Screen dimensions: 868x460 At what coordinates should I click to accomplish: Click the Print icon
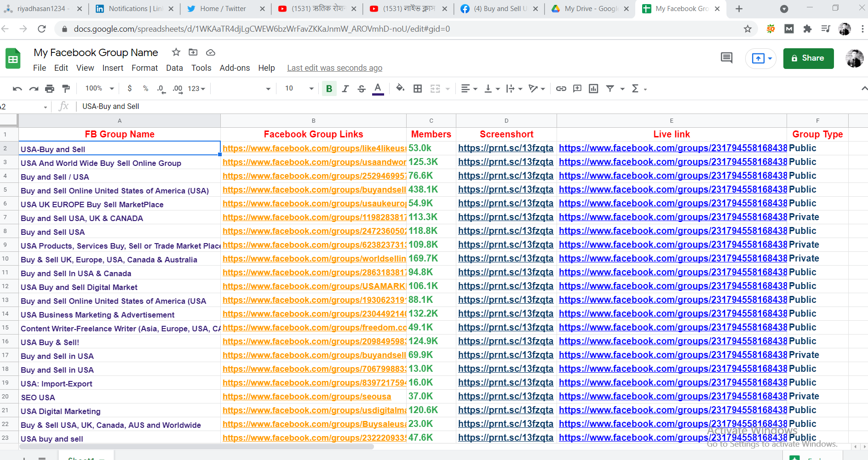[50, 89]
